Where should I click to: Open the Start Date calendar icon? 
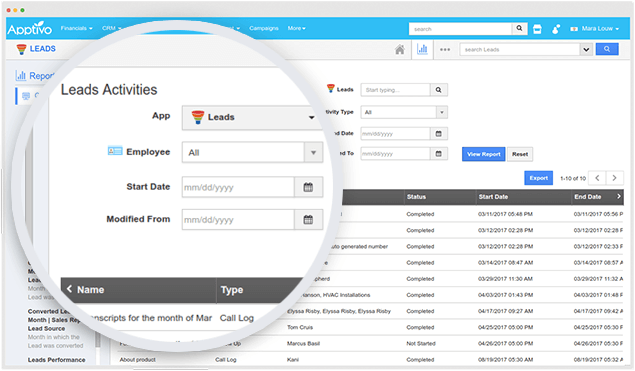(x=308, y=187)
